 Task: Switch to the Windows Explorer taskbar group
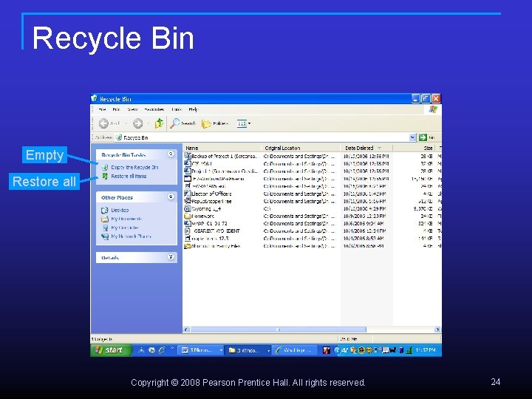(249, 350)
